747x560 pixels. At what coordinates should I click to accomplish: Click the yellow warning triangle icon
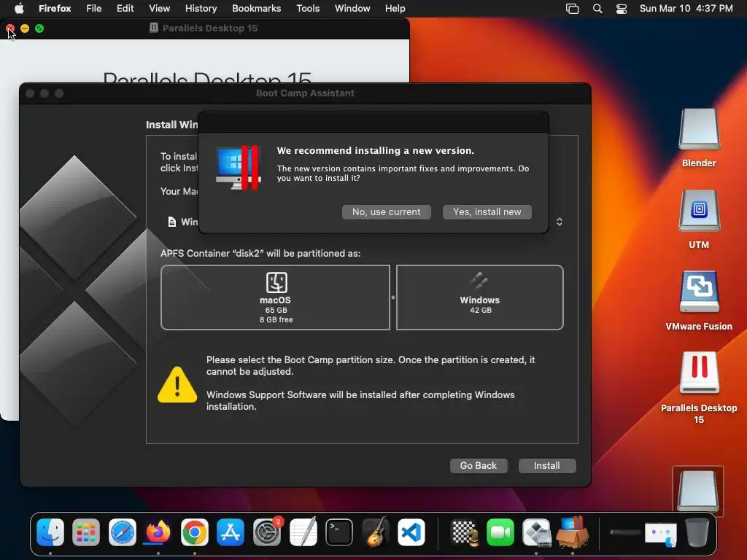[x=177, y=384]
